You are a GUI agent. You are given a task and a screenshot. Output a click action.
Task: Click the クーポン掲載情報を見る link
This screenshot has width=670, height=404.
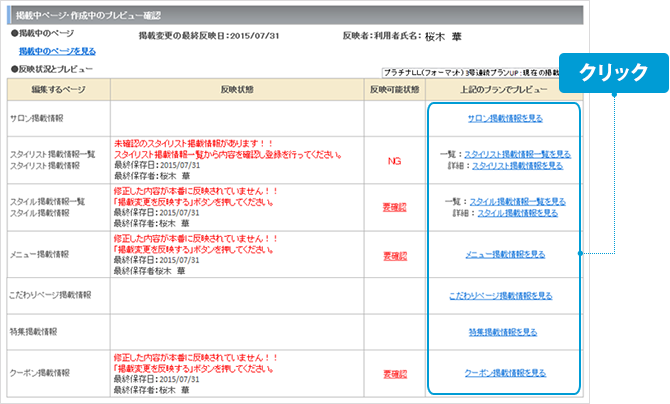pyautogui.click(x=505, y=373)
